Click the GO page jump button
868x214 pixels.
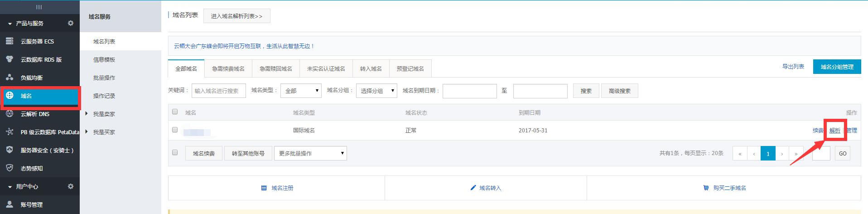click(843, 153)
